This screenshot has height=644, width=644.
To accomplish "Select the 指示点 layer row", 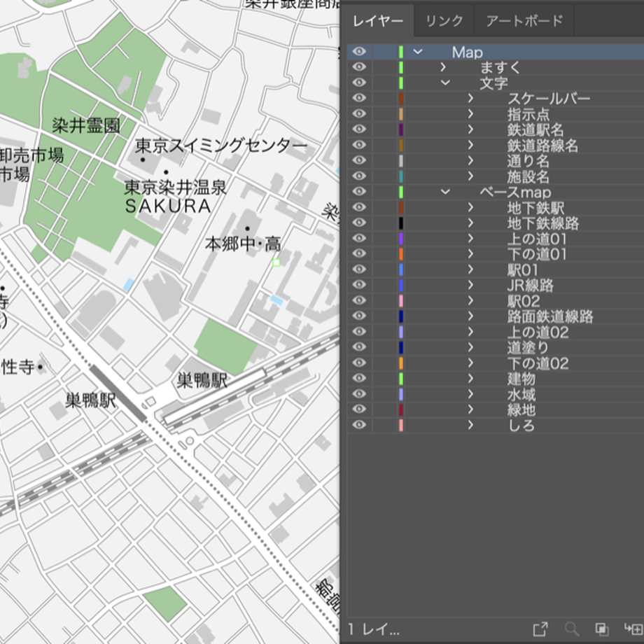I will tap(496, 114).
